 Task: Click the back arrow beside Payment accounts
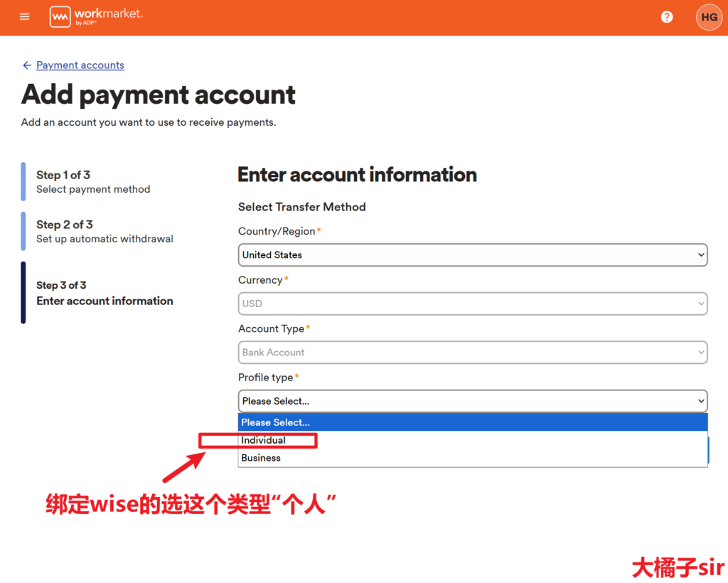27,65
